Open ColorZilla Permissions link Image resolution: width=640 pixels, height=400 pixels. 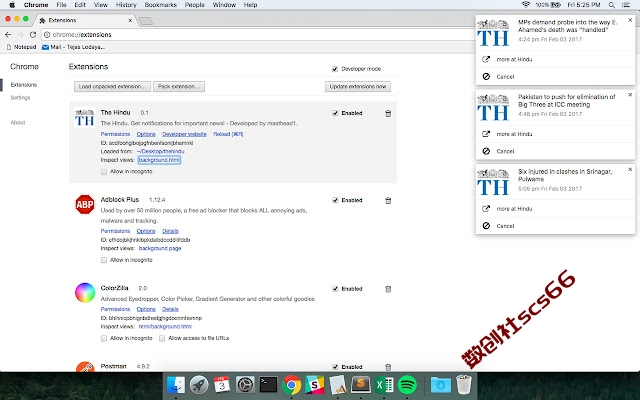(x=115, y=309)
